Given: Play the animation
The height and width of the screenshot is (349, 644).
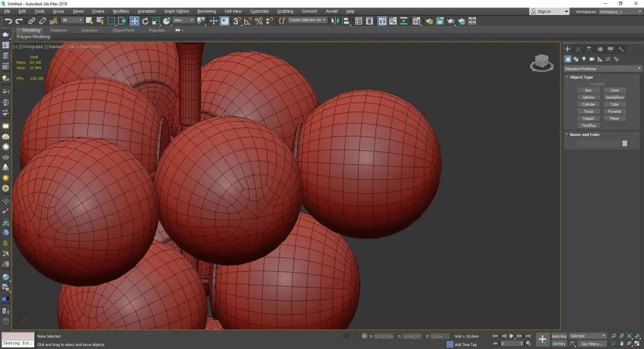Looking at the screenshot, I should [512, 336].
